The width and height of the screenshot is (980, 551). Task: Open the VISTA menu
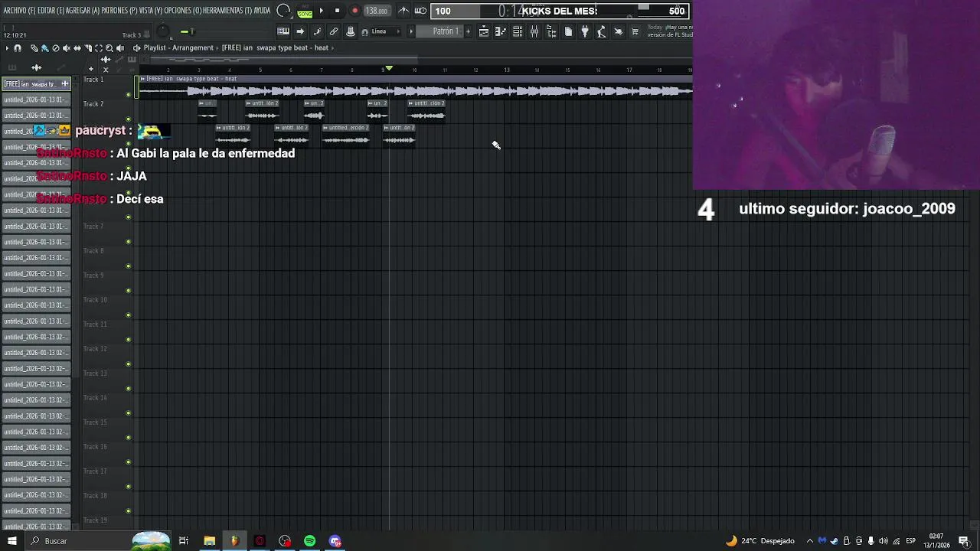point(152,11)
